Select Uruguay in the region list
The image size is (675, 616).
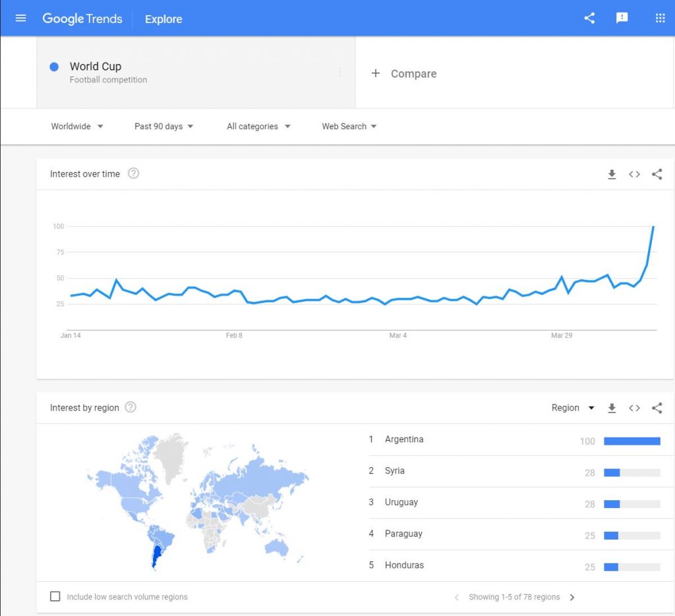click(x=401, y=502)
